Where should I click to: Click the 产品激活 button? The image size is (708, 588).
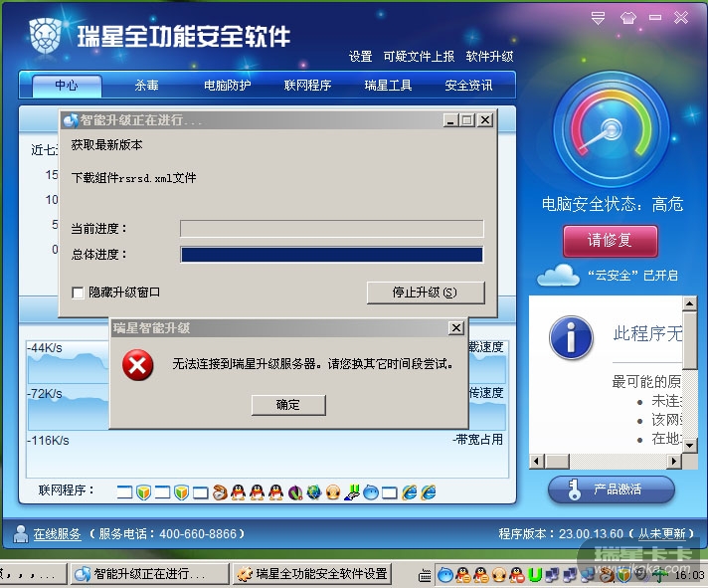[x=612, y=490]
